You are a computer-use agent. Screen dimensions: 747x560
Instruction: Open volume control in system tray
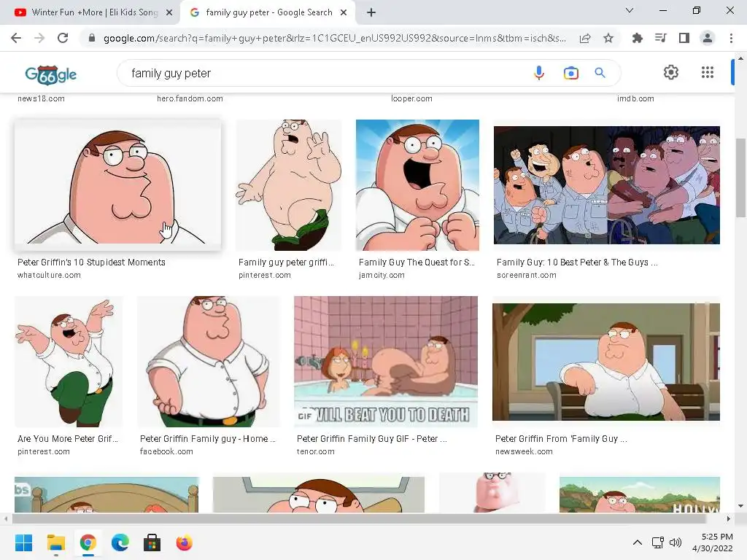pyautogui.click(x=676, y=542)
